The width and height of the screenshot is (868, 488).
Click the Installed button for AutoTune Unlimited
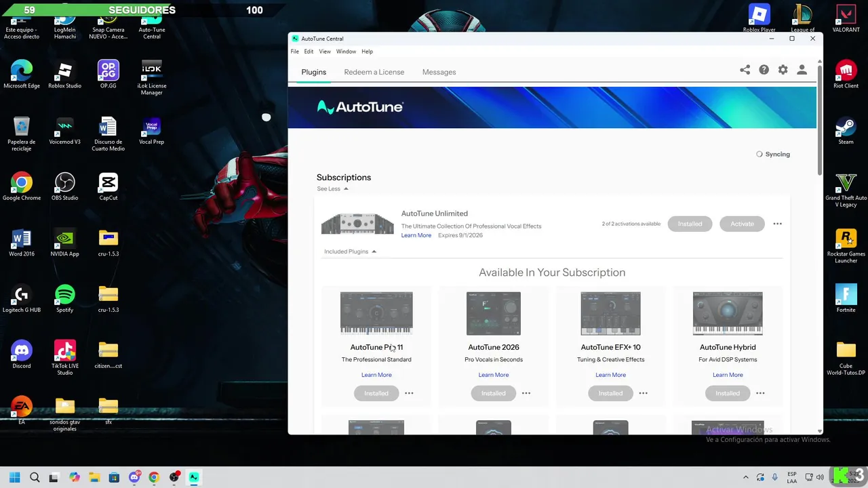(x=690, y=224)
